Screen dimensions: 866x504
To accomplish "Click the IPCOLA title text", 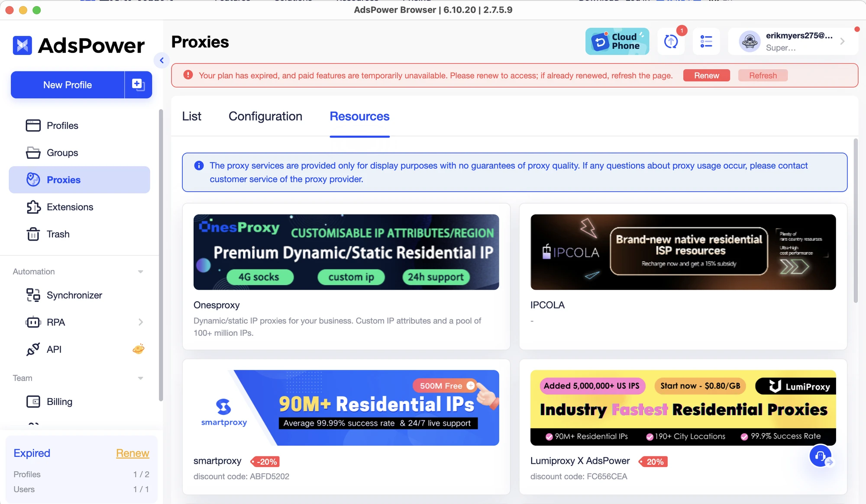I will [x=547, y=305].
